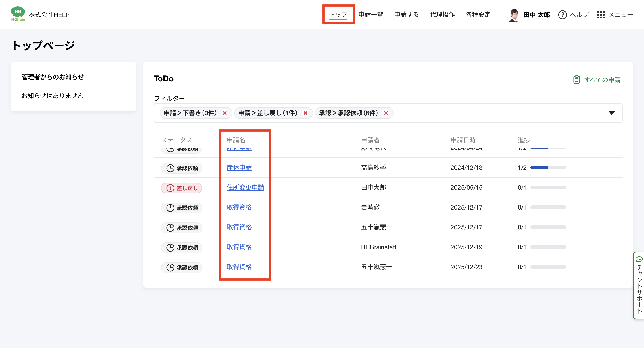This screenshot has width=644, height=348.
Task: Click 田中 太郎 profile avatar
Action: (514, 15)
